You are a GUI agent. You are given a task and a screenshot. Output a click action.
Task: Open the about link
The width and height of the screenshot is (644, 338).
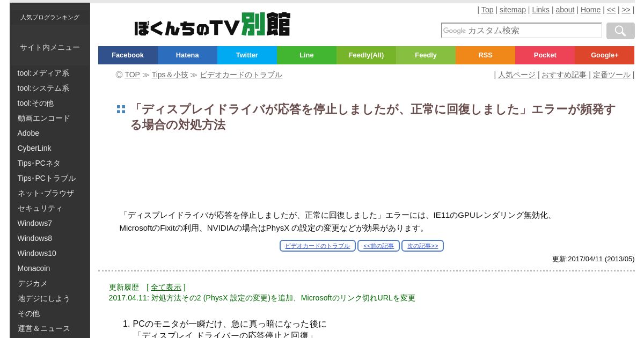(565, 10)
